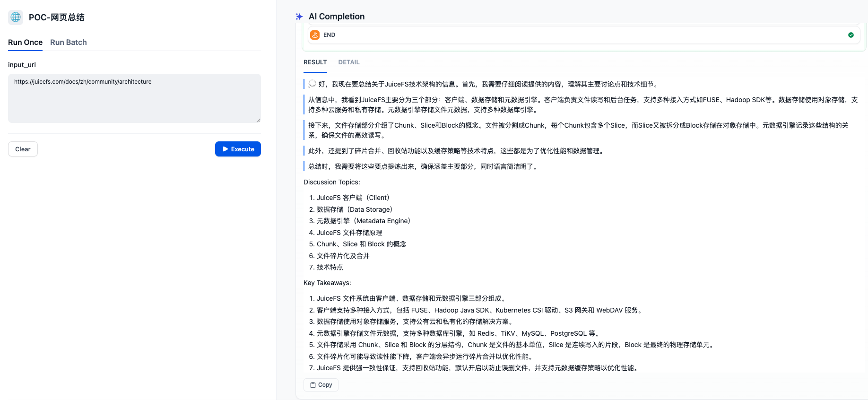Click topic 'JuiceFS 文件存储原理'
The width and height of the screenshot is (868, 400).
tap(349, 233)
